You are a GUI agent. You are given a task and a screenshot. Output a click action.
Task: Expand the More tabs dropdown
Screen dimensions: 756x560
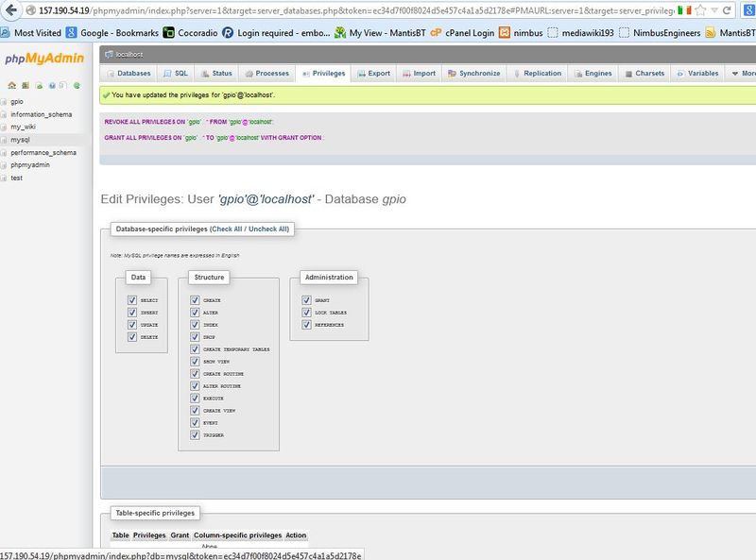(x=742, y=74)
